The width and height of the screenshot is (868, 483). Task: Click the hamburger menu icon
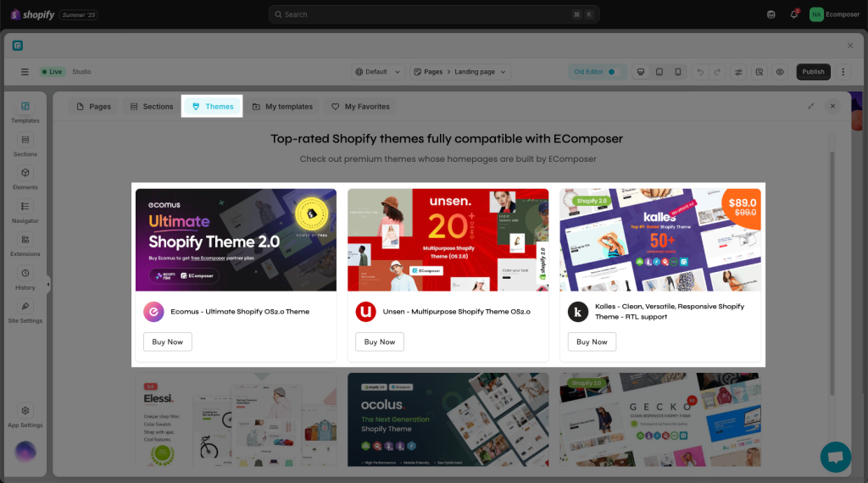point(25,72)
